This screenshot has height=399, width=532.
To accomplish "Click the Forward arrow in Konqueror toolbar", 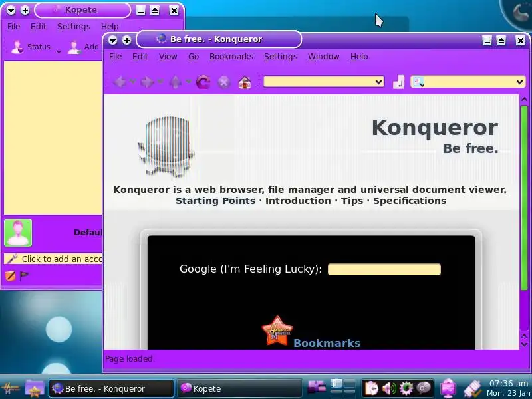I will [x=147, y=82].
